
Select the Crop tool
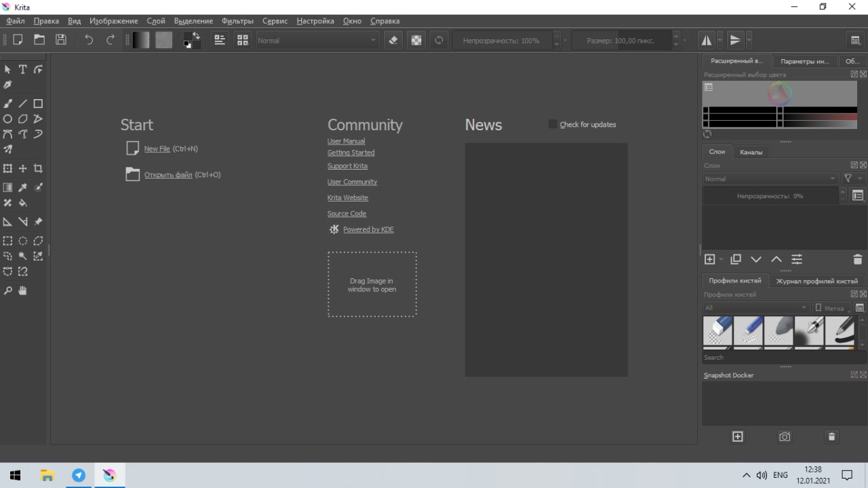click(38, 168)
